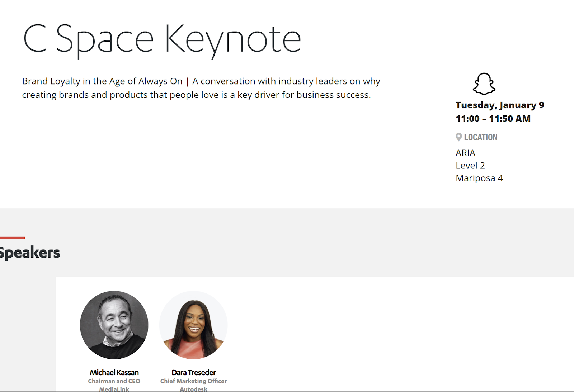Open Michael Kassan's speaker photo

(114, 325)
